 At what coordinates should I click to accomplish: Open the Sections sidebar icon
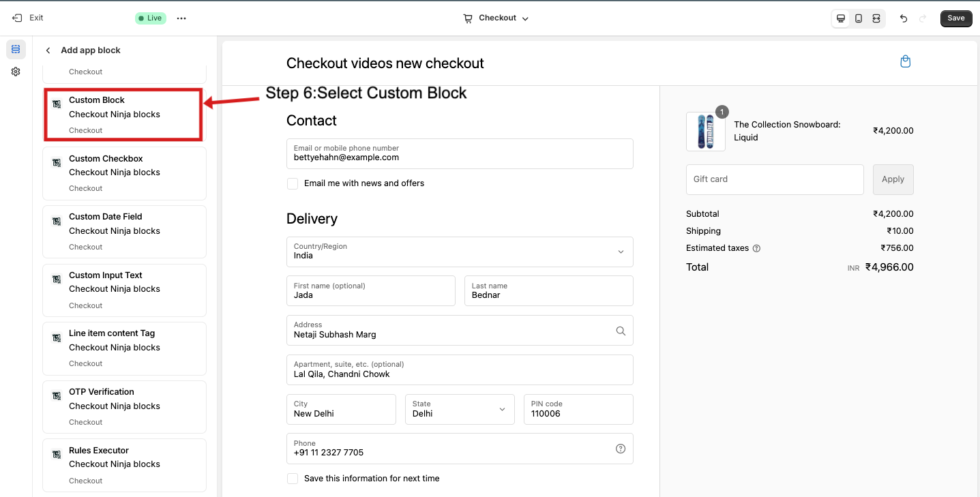tap(16, 49)
